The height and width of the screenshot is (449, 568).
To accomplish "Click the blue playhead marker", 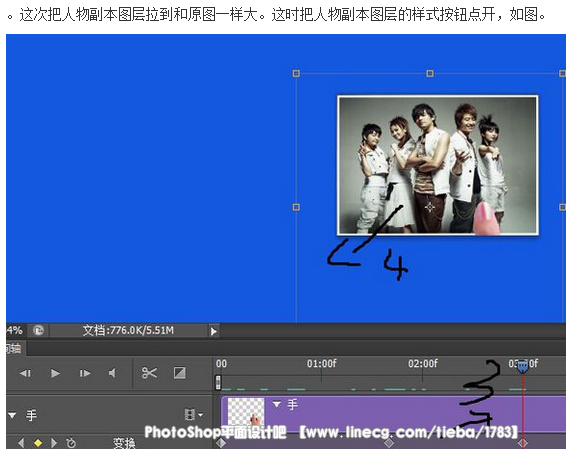I will click(522, 366).
